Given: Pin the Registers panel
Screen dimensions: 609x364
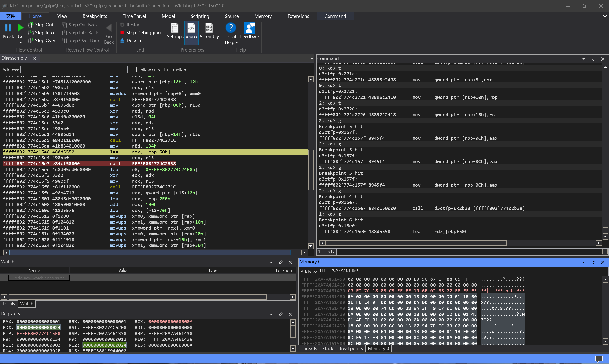Looking at the screenshot, I should coord(280,314).
